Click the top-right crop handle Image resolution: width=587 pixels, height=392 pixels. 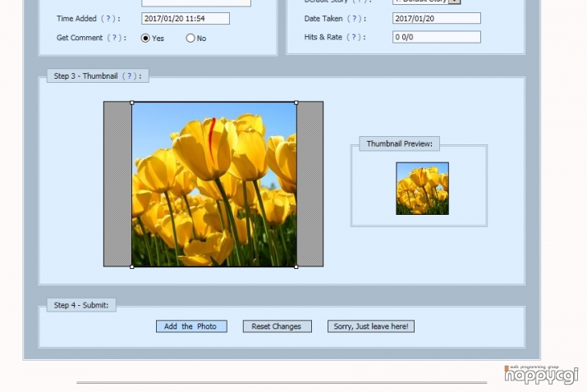pos(296,103)
